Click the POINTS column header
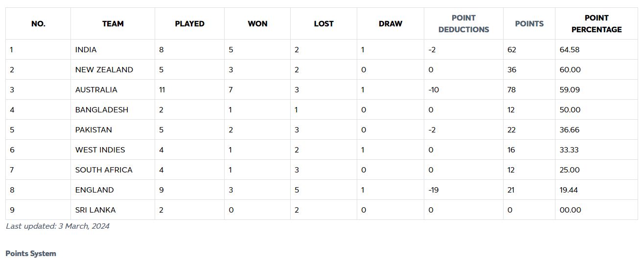644x259 pixels. coord(529,23)
